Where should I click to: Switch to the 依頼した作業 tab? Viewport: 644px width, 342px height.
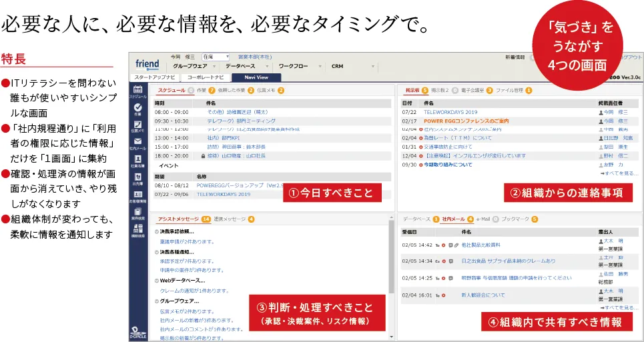click(231, 90)
